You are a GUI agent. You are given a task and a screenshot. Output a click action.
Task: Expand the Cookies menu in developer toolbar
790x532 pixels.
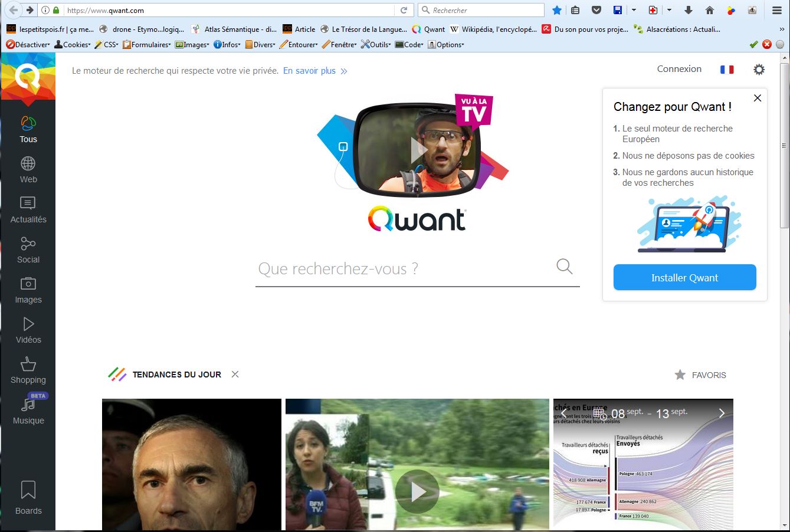click(x=73, y=45)
